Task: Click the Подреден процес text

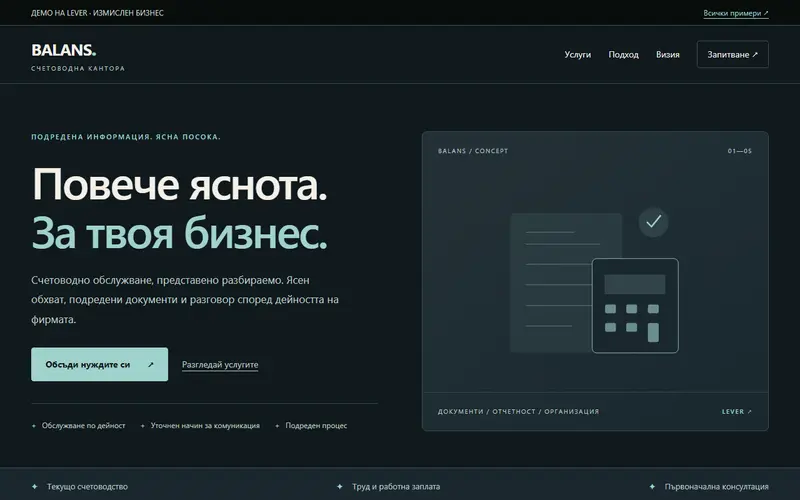Action: [316, 426]
